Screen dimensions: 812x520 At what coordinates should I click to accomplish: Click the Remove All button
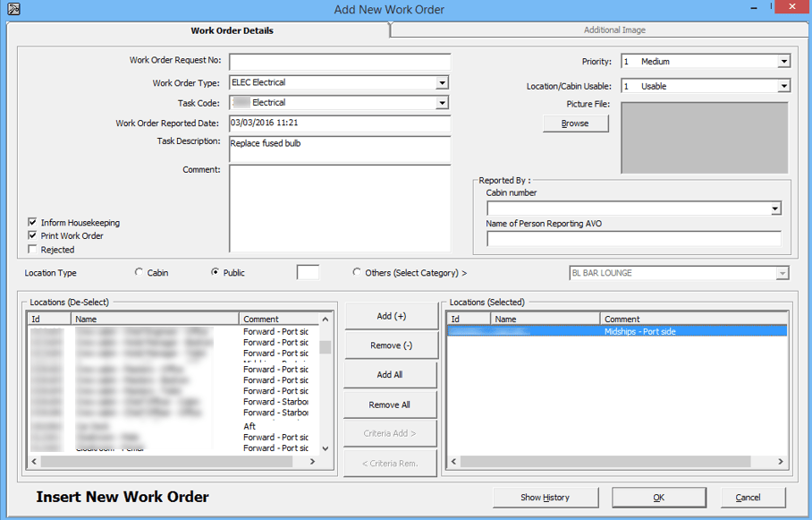tap(390, 404)
